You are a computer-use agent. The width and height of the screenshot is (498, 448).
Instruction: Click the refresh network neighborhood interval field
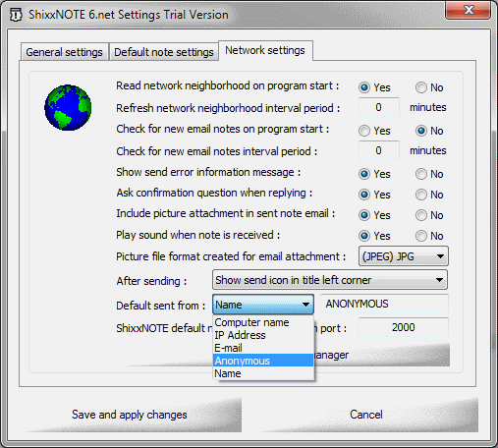[x=379, y=107]
